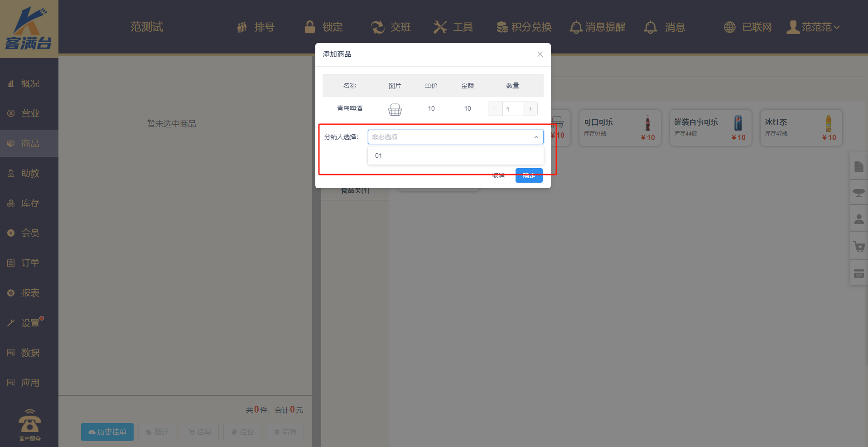868x447 pixels.
Task: Increase quantity with the plus stepper
Action: [530, 109]
